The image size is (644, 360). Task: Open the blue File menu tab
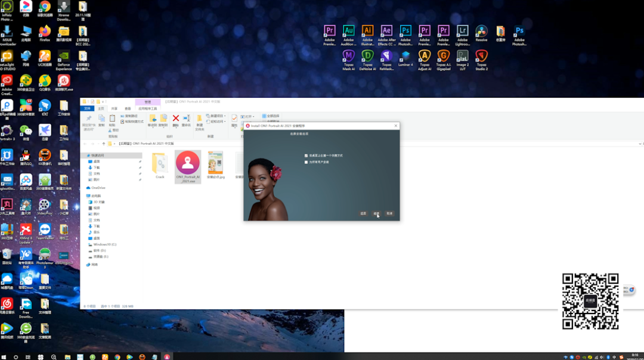pos(88,109)
